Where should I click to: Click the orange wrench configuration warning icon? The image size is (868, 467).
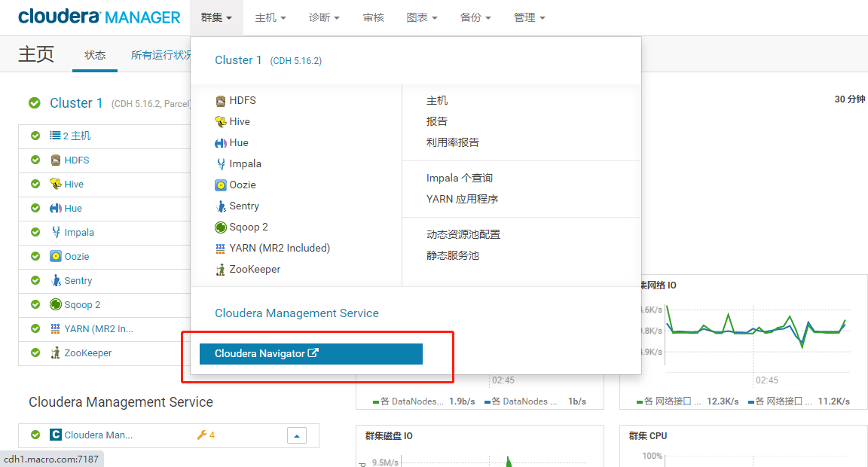(x=202, y=435)
